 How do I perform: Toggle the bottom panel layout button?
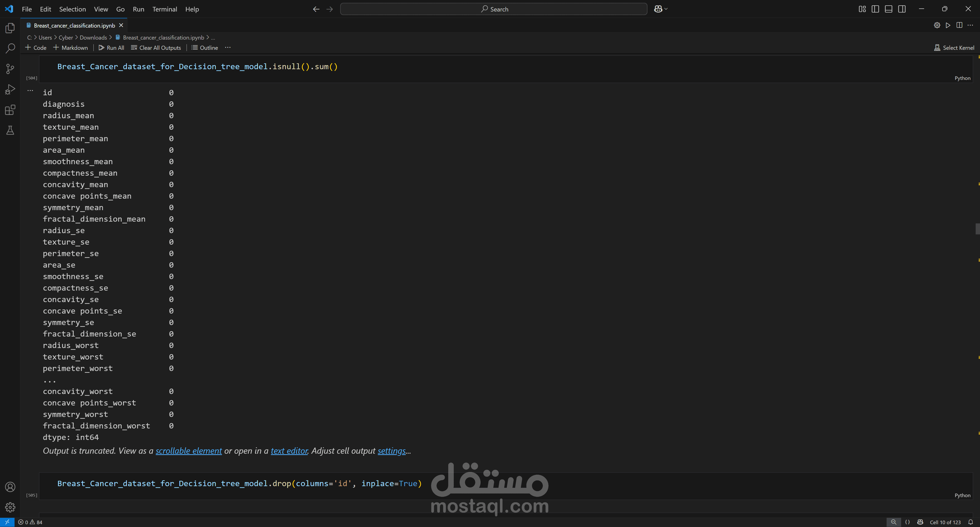(888, 9)
